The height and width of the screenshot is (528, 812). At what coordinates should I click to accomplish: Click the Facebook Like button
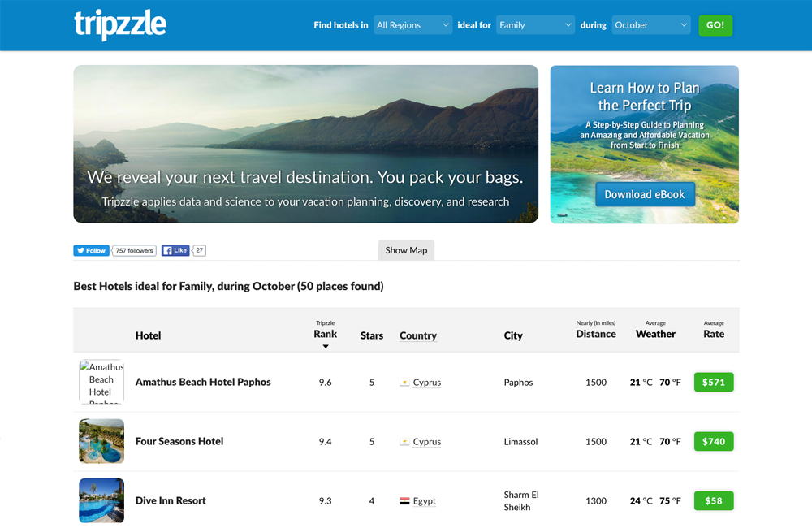tap(175, 251)
